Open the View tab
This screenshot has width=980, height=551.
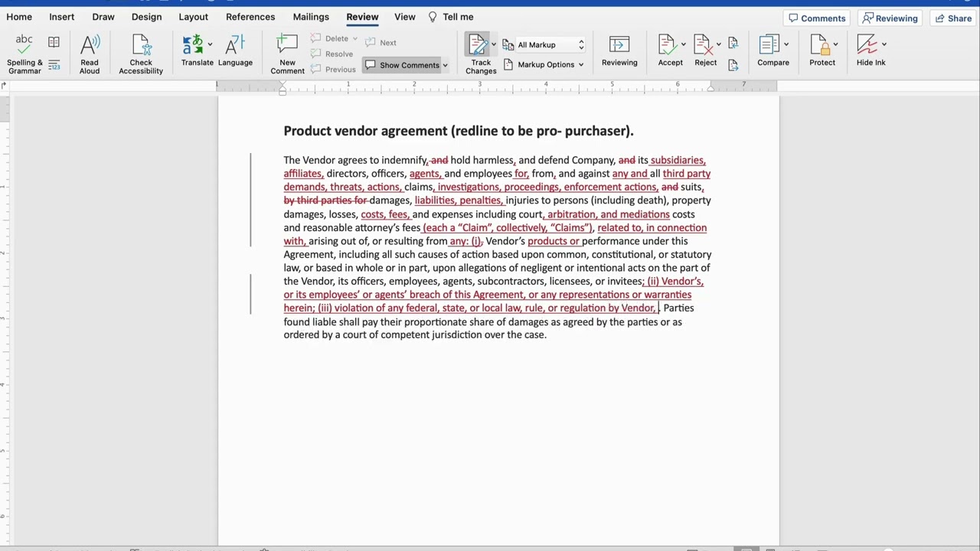coord(405,17)
